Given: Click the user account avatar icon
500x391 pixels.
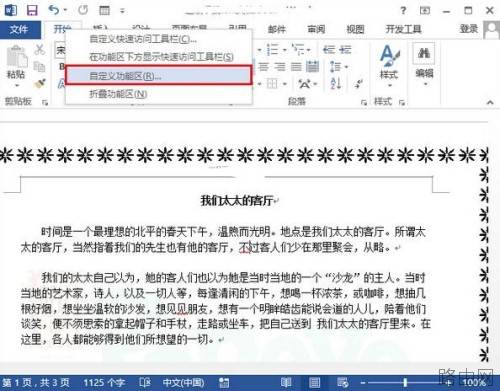Looking at the screenshot, I should click(492, 29).
